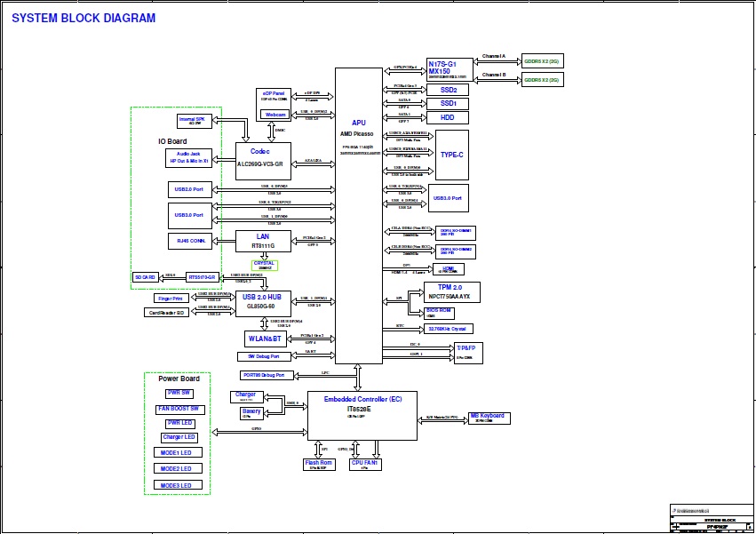Select the MB Keyboard block
This screenshot has height=534, width=756.
click(x=487, y=417)
